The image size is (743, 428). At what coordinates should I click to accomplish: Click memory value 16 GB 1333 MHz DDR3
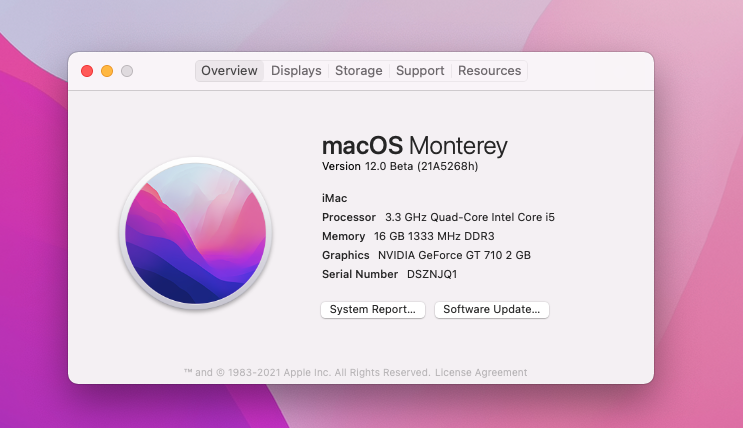(434, 236)
